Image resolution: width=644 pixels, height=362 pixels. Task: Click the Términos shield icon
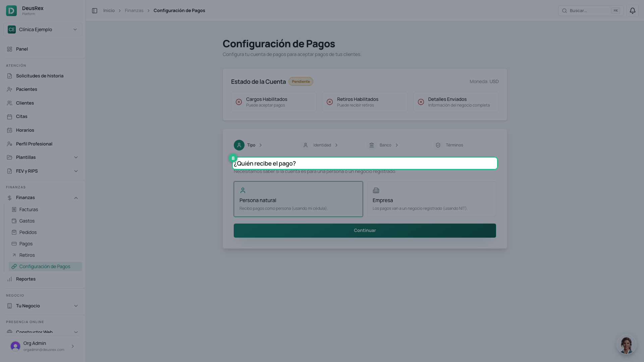tap(438, 145)
